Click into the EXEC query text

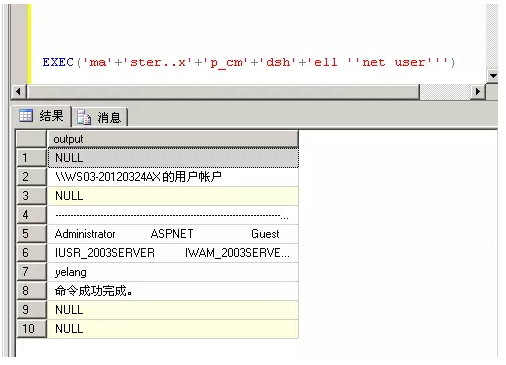click(248, 62)
